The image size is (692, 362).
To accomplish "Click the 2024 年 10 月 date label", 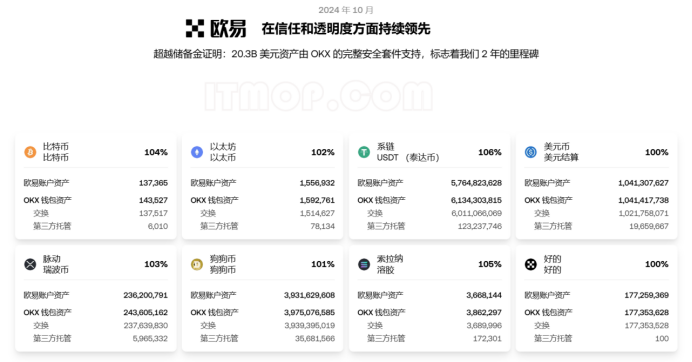I will [x=346, y=10].
